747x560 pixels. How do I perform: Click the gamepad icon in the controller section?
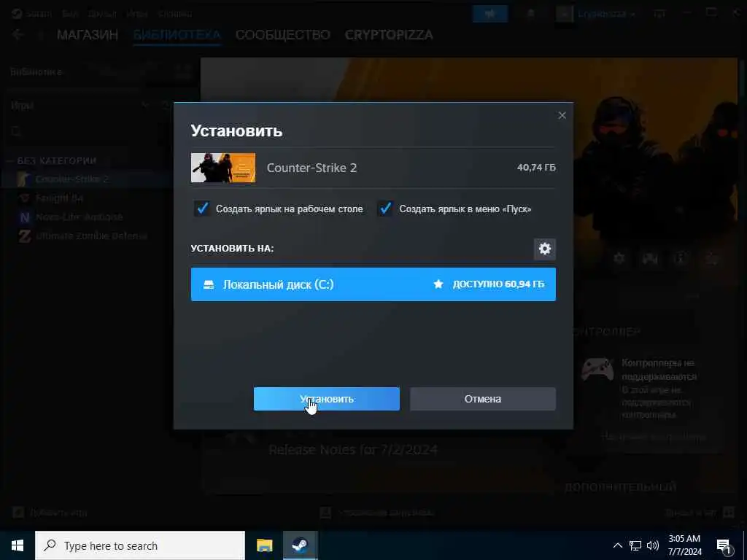coord(597,370)
